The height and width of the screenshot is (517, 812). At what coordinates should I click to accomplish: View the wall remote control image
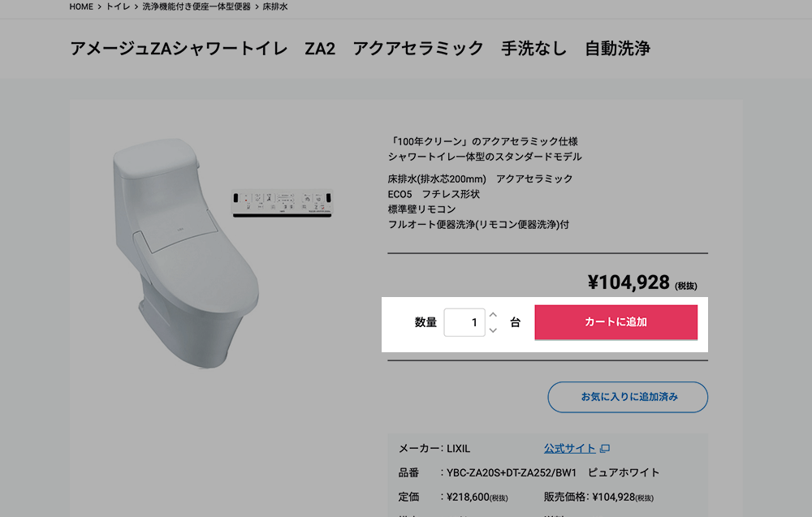tap(282, 203)
